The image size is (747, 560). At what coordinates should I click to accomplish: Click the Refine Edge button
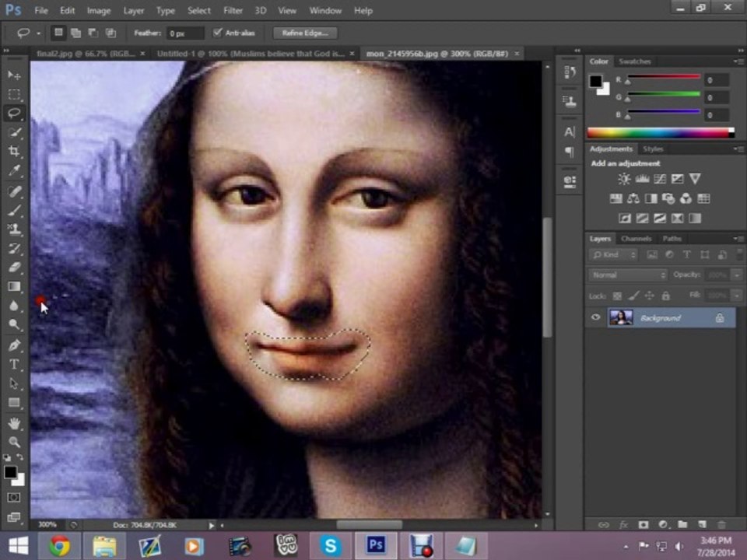coord(305,33)
